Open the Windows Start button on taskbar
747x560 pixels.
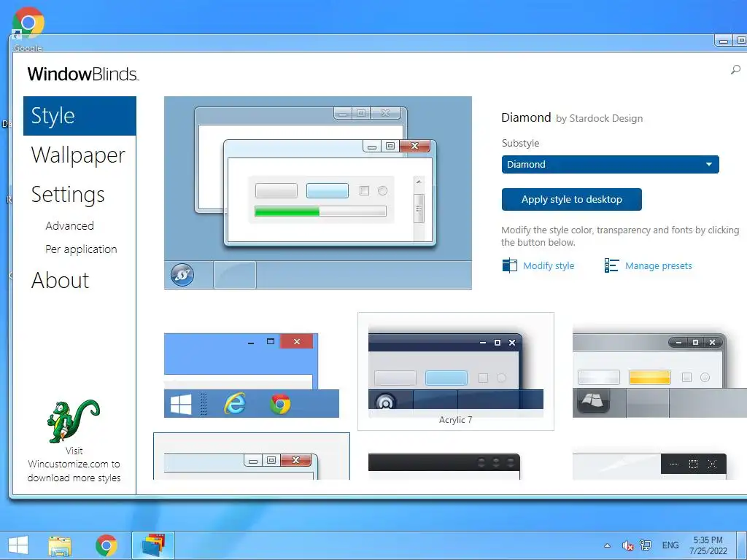[18, 545]
